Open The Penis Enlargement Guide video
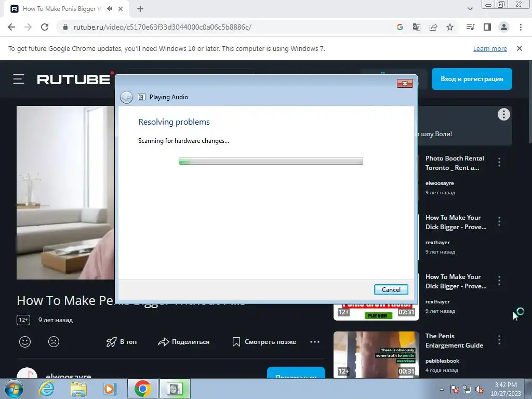The width and height of the screenshot is (532, 399). (x=454, y=341)
